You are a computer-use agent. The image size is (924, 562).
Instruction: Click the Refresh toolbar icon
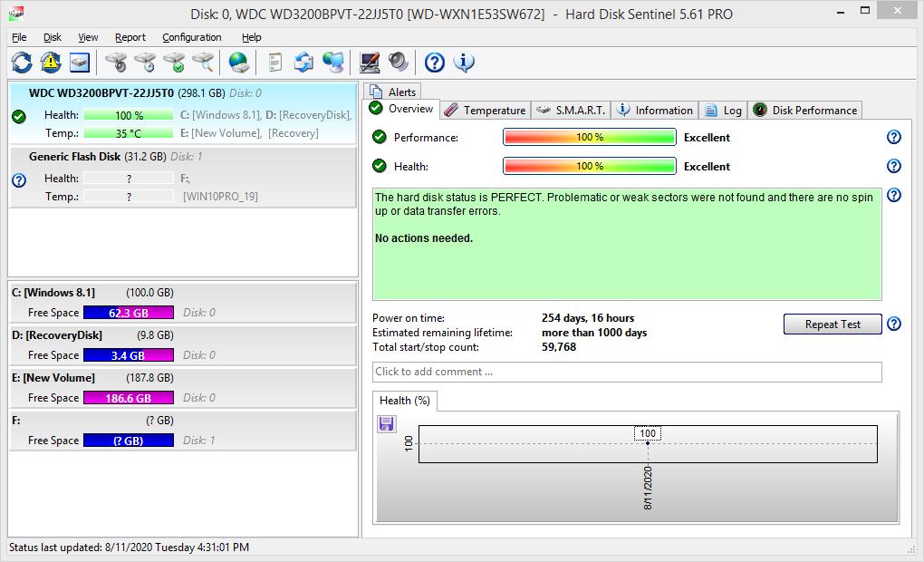[x=22, y=62]
